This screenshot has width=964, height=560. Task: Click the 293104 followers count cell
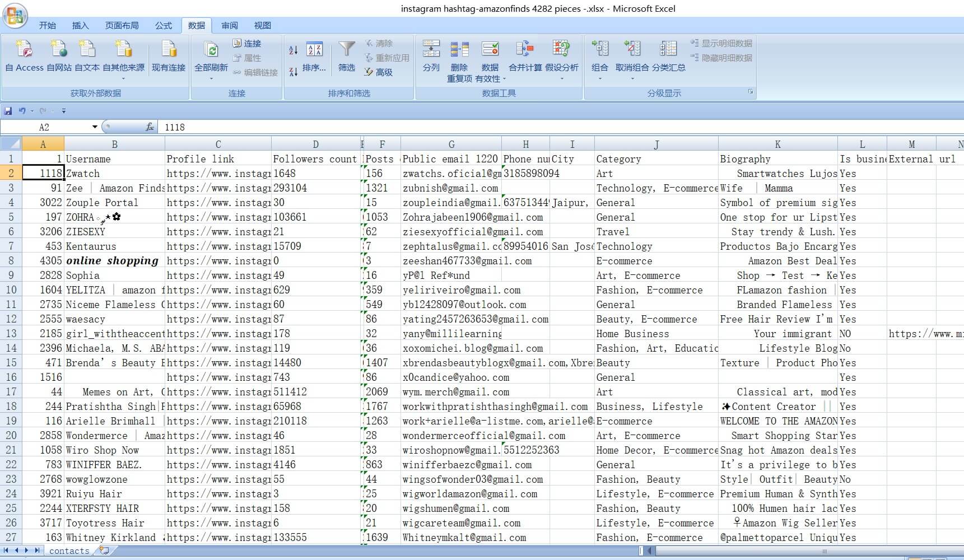point(316,188)
